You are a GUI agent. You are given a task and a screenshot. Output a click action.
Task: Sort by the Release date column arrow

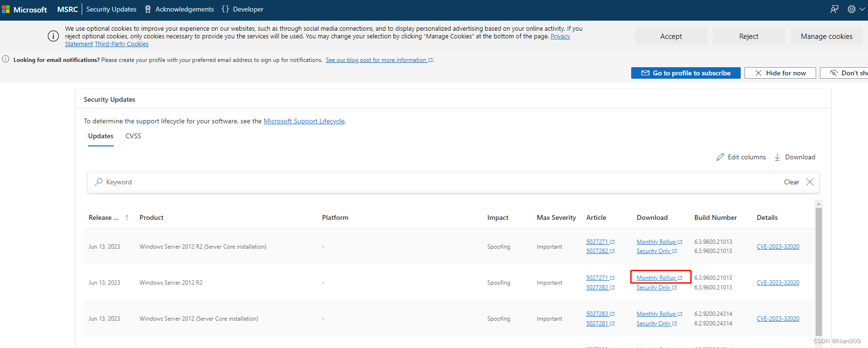point(127,218)
